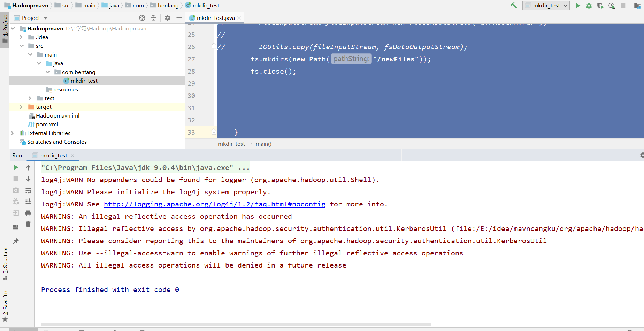Collapse all in Project panel

(153, 18)
